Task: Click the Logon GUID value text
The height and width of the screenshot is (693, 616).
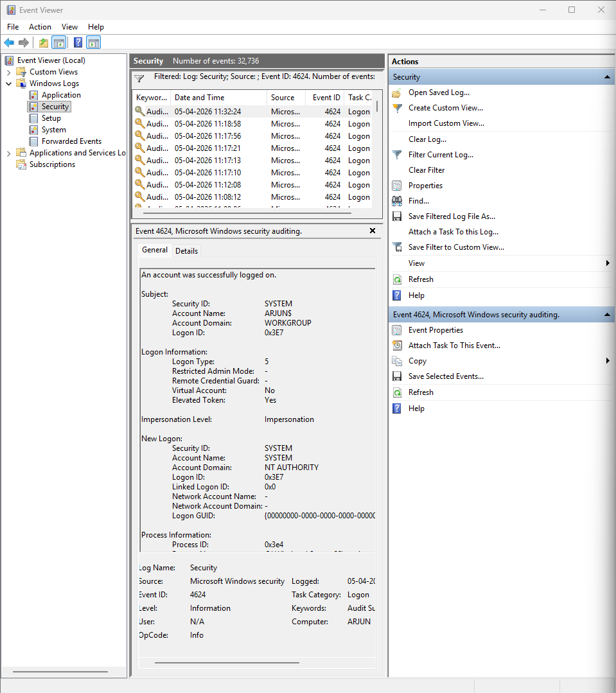Action: (x=319, y=516)
